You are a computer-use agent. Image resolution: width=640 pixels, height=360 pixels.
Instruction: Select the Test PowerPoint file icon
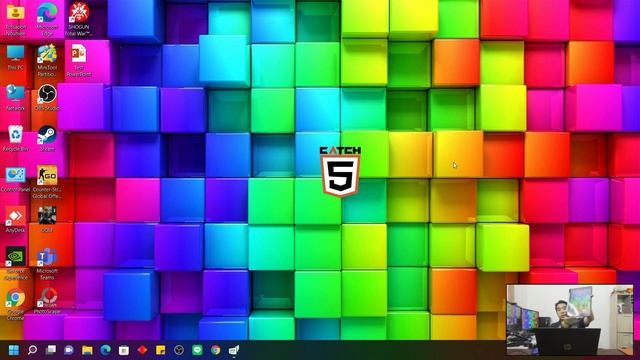(78, 60)
